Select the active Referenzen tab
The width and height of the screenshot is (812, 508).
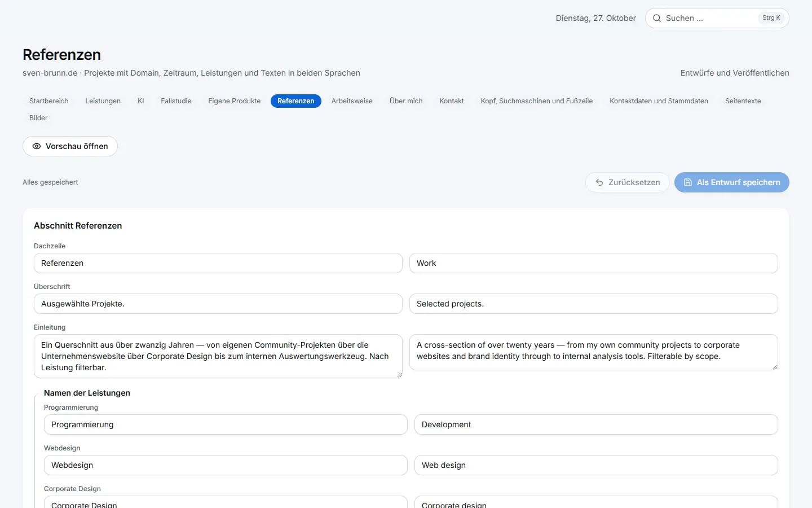coord(296,101)
